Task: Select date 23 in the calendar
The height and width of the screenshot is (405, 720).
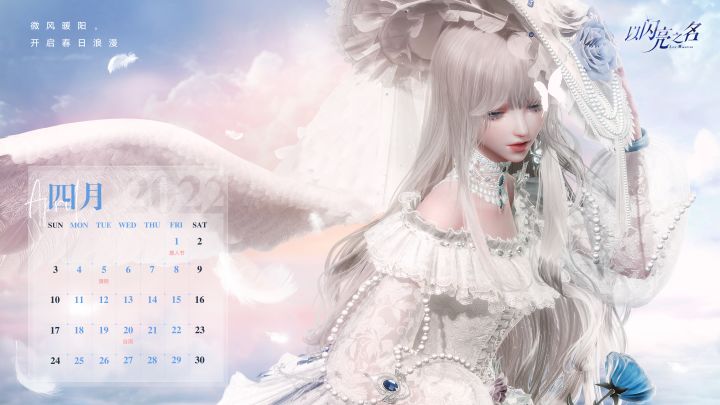Action: [200, 330]
